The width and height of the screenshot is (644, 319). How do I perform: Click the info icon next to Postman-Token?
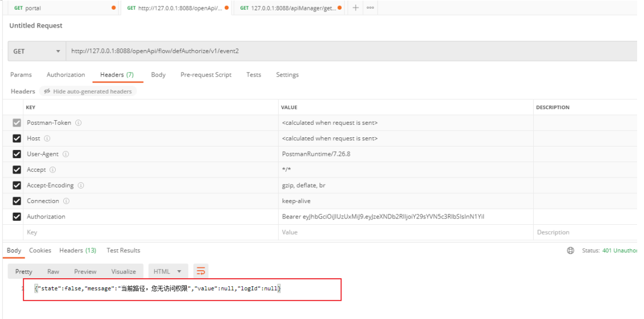pos(78,123)
